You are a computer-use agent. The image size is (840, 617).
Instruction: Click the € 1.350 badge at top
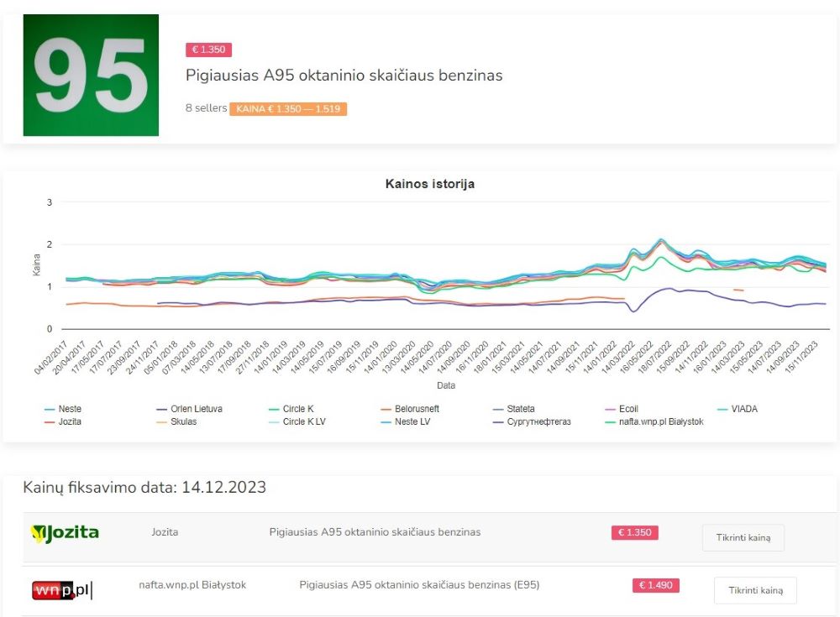[208, 50]
